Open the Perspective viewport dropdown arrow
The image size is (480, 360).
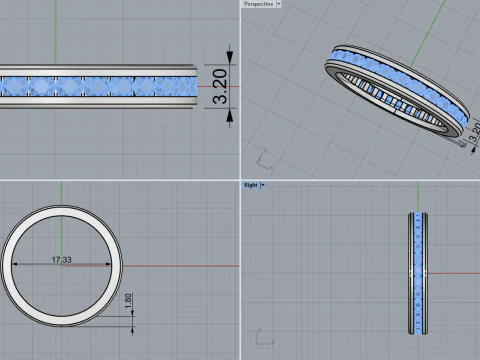click(279, 4)
